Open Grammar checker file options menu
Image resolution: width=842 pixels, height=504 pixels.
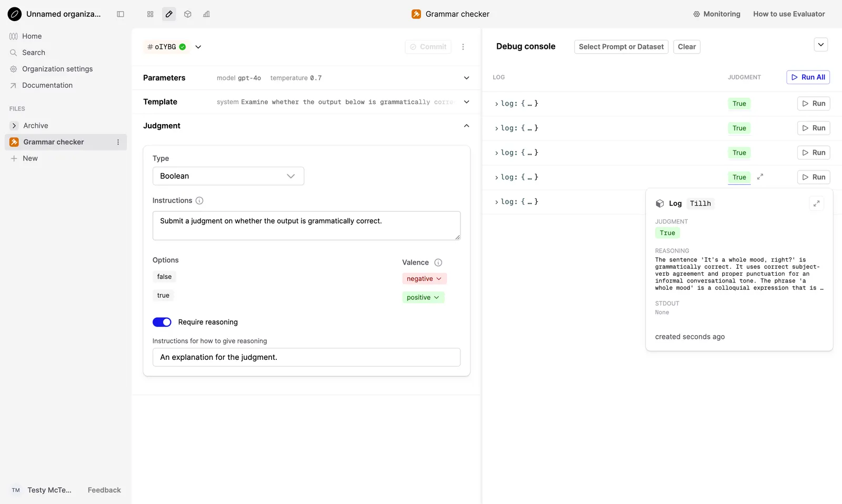[118, 142]
